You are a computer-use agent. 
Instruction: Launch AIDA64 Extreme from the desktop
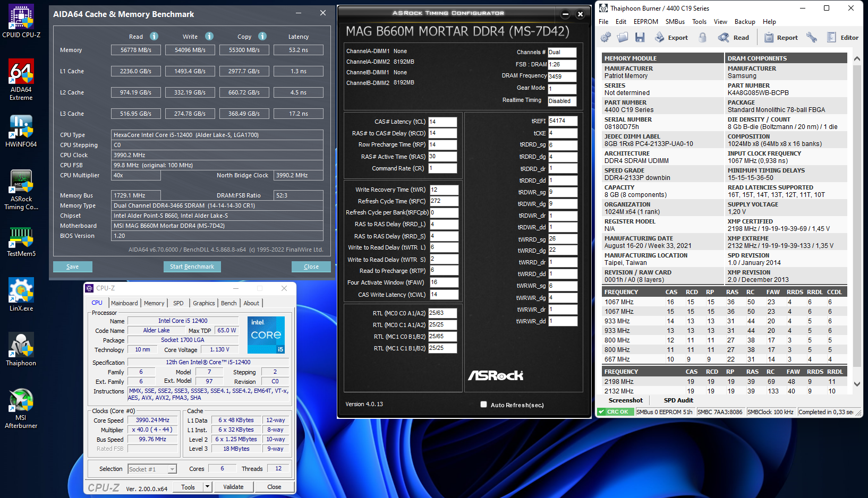click(21, 80)
